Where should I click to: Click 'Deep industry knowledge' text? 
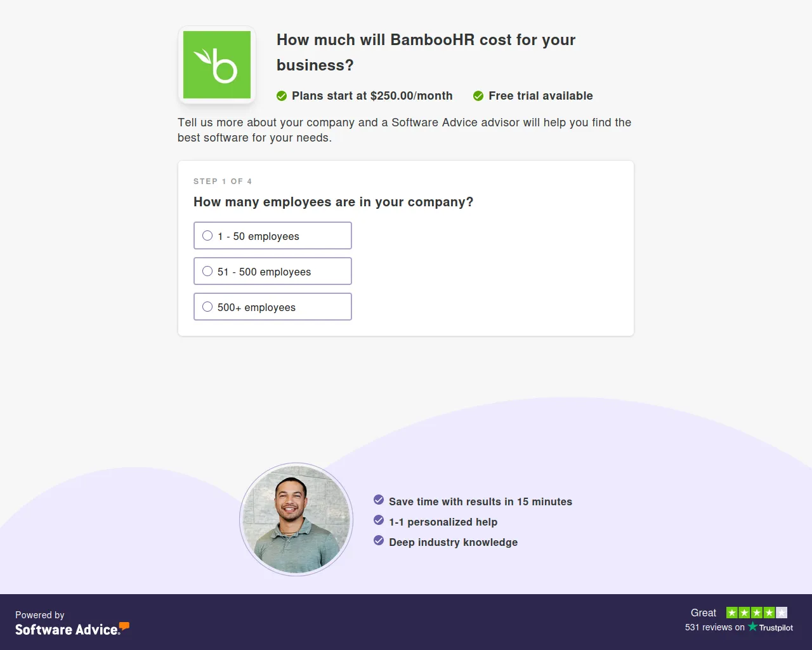click(453, 542)
